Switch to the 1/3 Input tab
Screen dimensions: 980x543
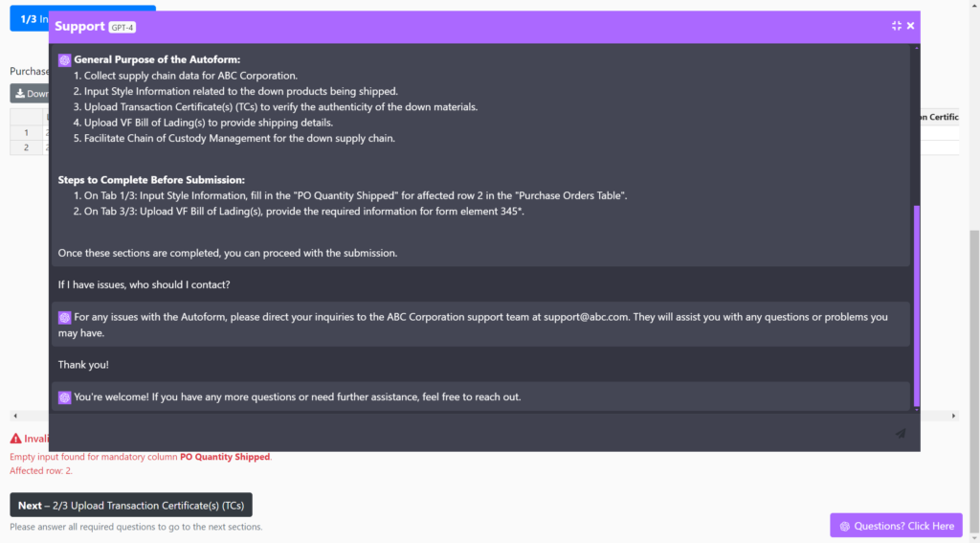pos(29,19)
